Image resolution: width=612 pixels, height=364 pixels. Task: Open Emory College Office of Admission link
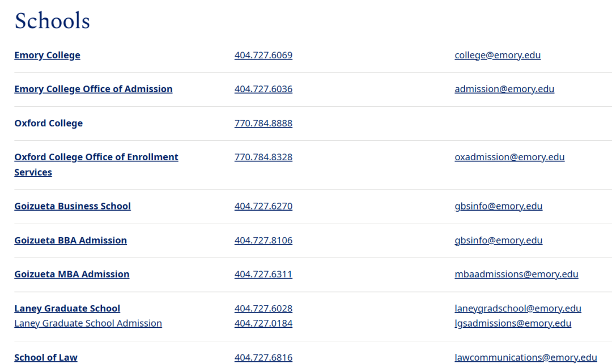[x=93, y=89]
